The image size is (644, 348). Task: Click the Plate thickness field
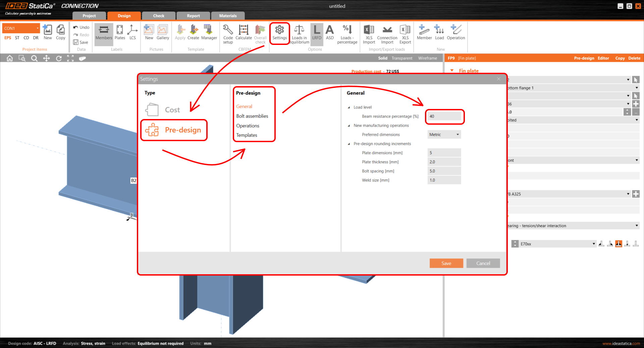(444, 162)
